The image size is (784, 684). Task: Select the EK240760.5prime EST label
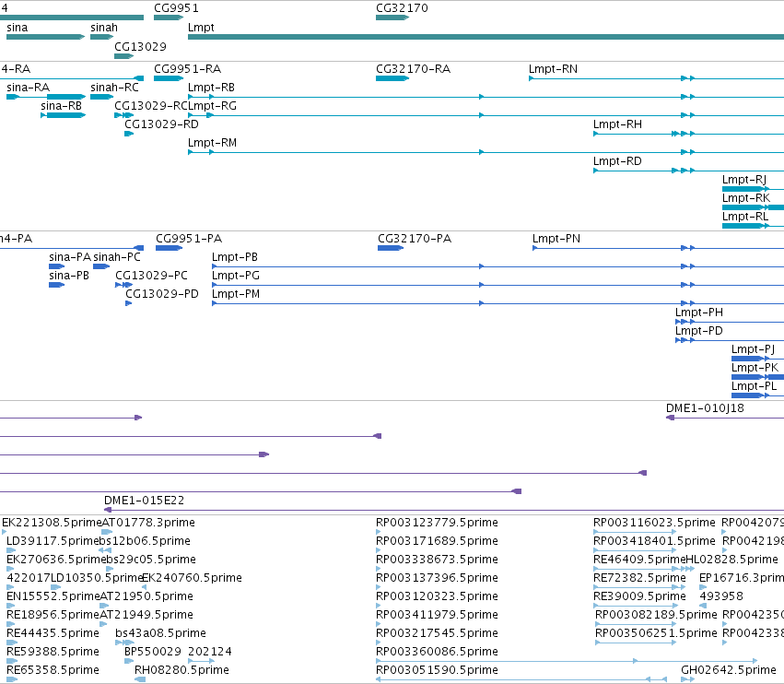tap(192, 578)
